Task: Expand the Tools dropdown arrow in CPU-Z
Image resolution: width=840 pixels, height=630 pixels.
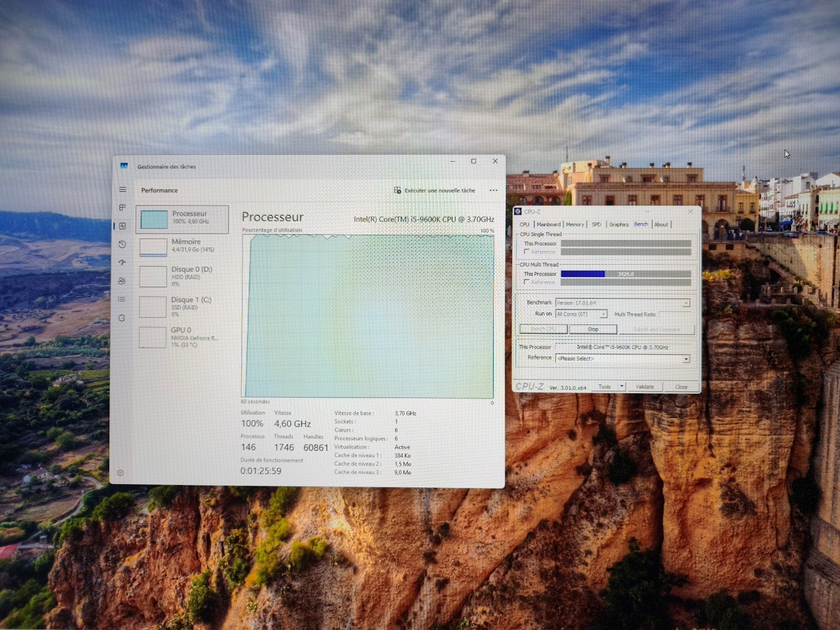Action: tap(622, 386)
